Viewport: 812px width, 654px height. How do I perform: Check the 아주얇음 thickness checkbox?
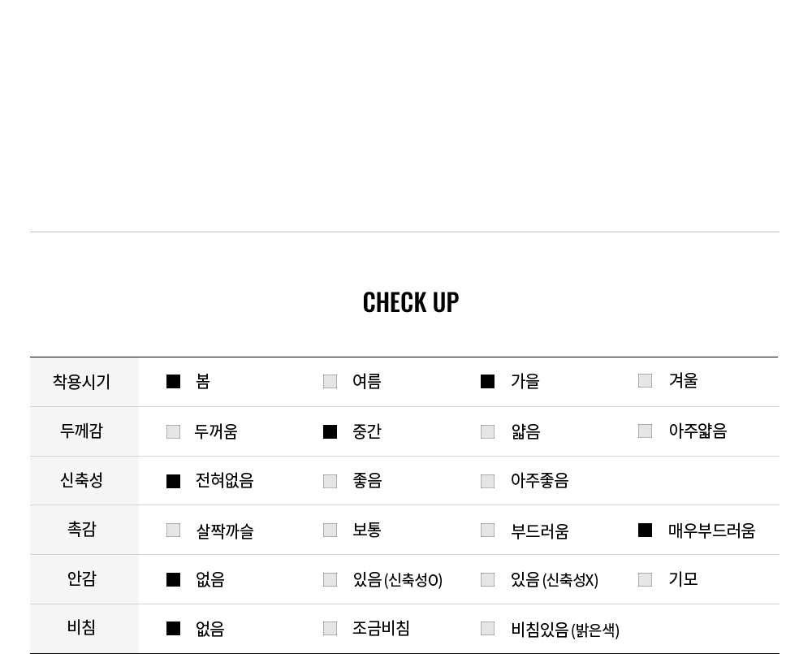[x=645, y=431]
